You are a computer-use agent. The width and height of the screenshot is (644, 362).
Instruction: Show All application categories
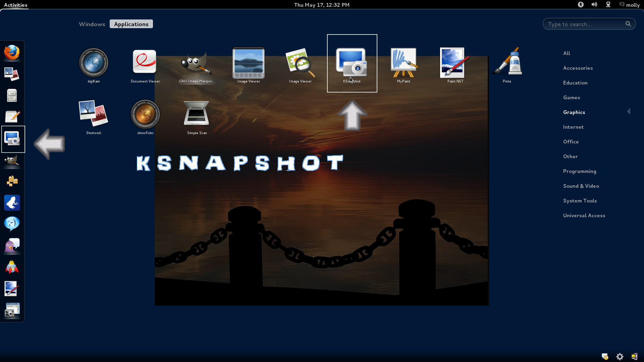(x=567, y=53)
